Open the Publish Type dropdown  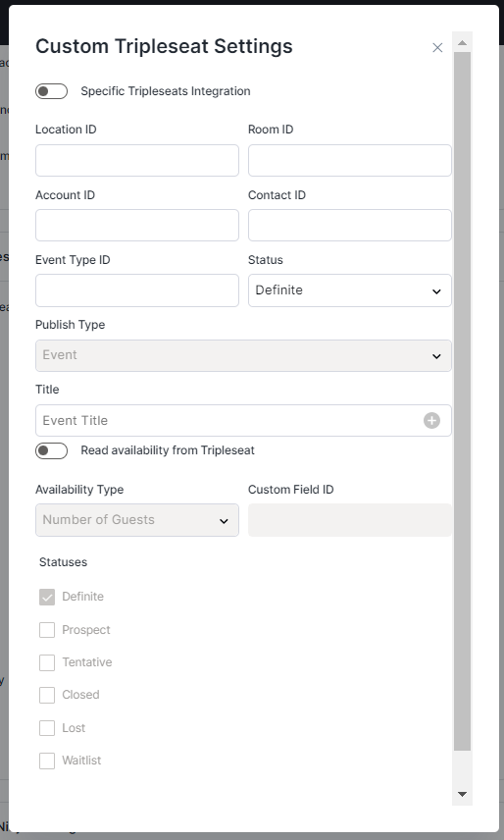pos(243,355)
